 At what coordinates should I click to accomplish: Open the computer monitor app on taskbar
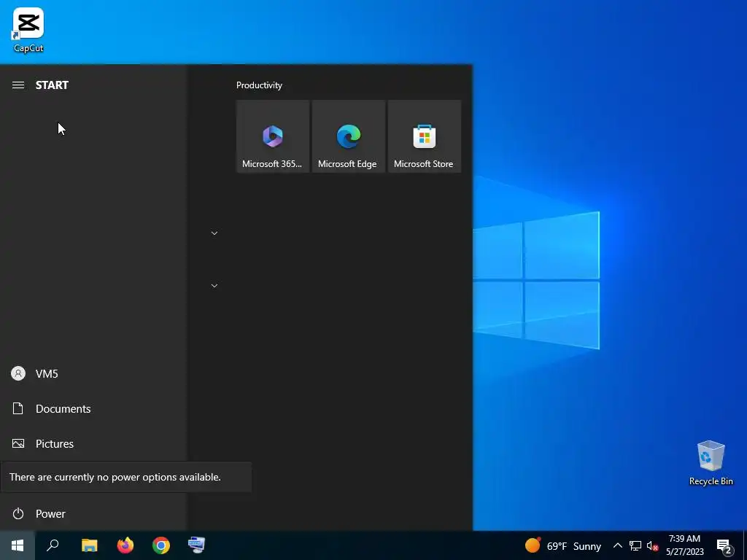pyautogui.click(x=196, y=545)
